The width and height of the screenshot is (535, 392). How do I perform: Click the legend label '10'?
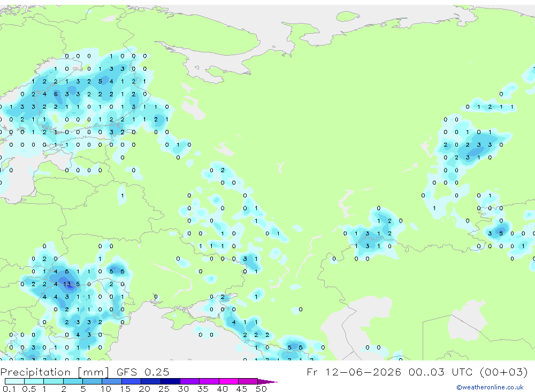click(x=106, y=389)
